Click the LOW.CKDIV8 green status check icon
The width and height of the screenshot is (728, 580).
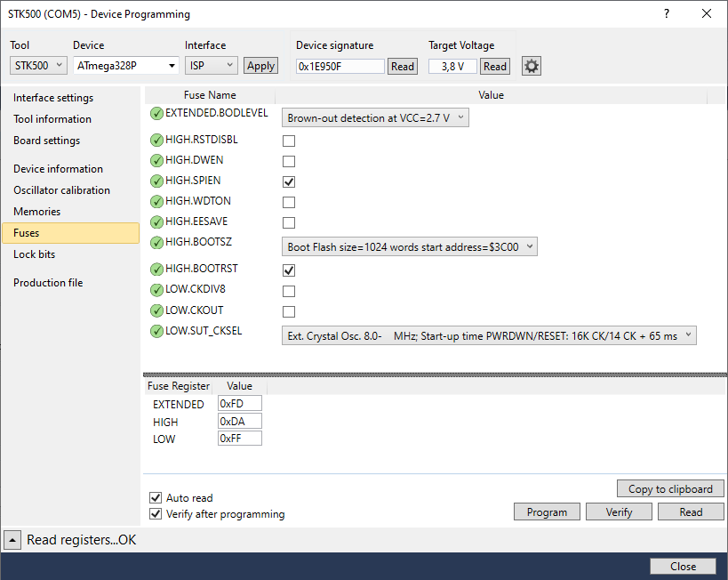point(157,289)
